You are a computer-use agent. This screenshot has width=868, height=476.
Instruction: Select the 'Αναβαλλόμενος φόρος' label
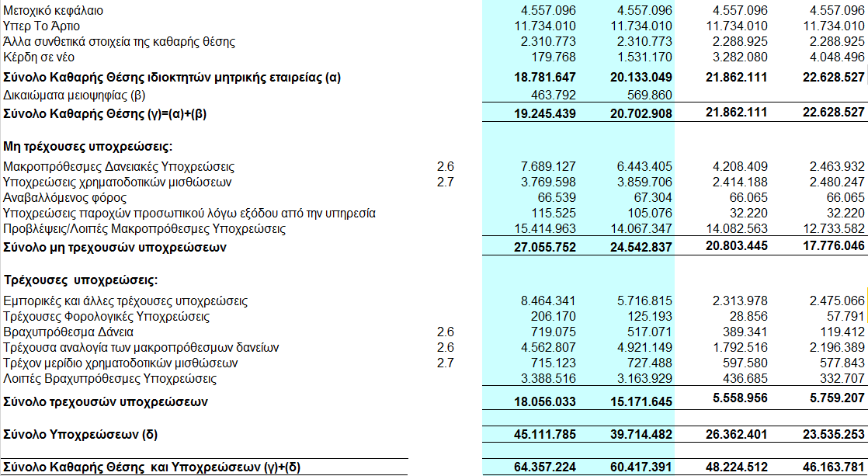tap(64, 197)
